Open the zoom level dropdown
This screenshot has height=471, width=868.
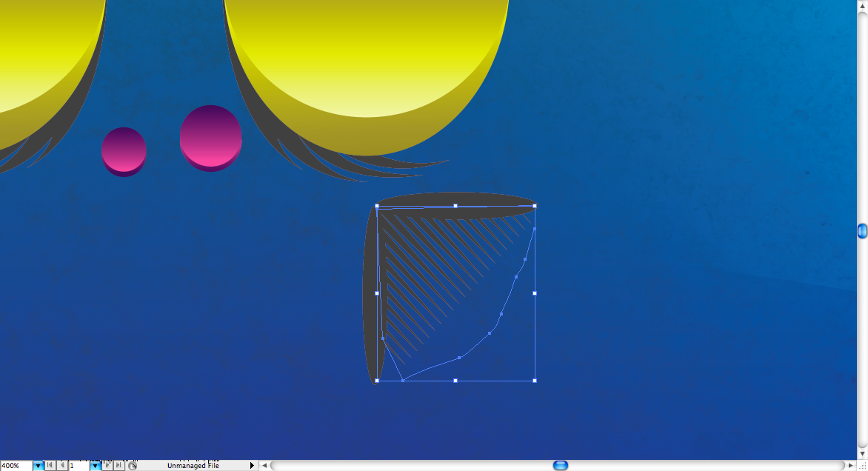point(38,466)
